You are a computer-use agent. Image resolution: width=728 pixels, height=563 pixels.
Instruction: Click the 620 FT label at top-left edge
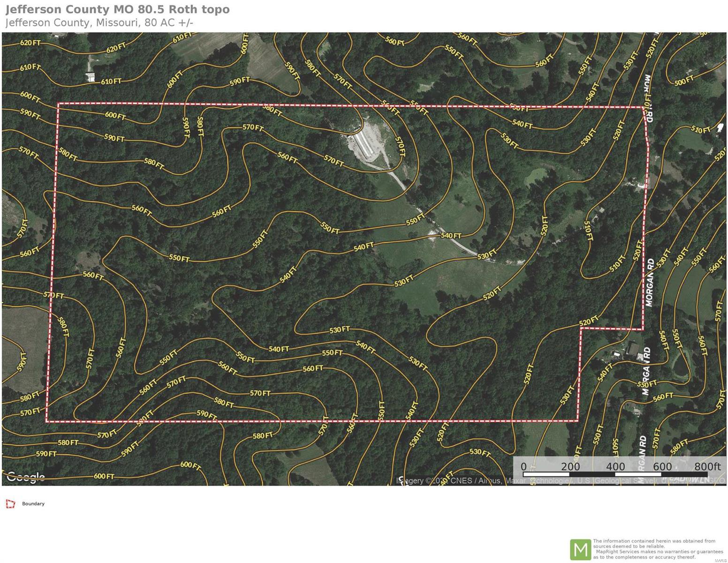click(30, 43)
